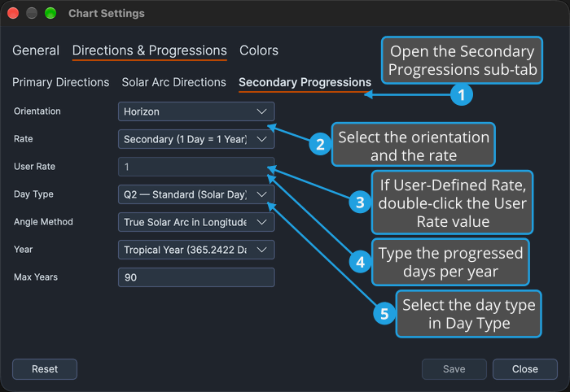Expand the Rate dropdown
The image size is (570, 392).
(x=196, y=139)
